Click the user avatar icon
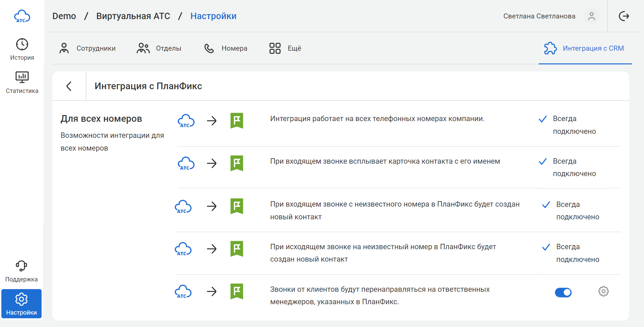The image size is (644, 327). coord(592,16)
